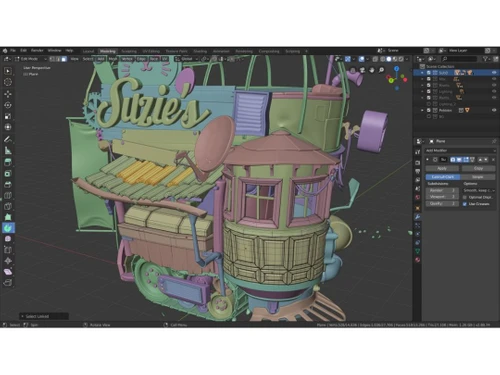Select the Rip Region tool
This screenshot has width=500, height=375.
[x=8, y=283]
